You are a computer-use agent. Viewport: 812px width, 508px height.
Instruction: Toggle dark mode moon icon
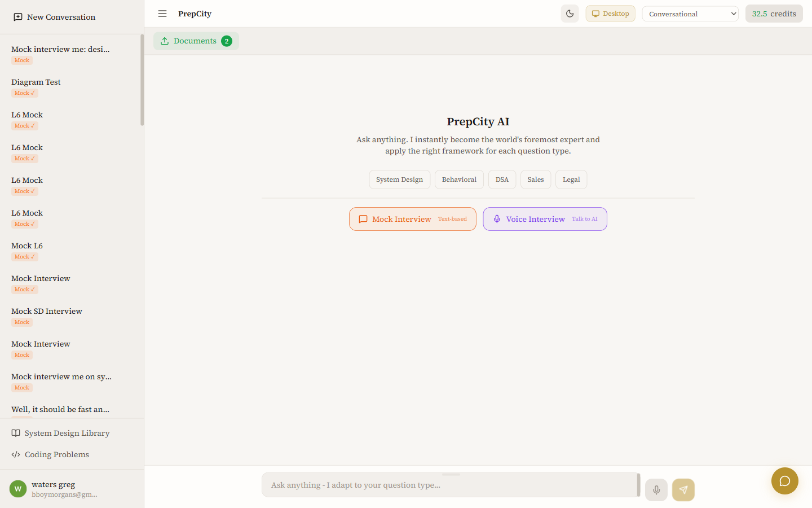570,14
